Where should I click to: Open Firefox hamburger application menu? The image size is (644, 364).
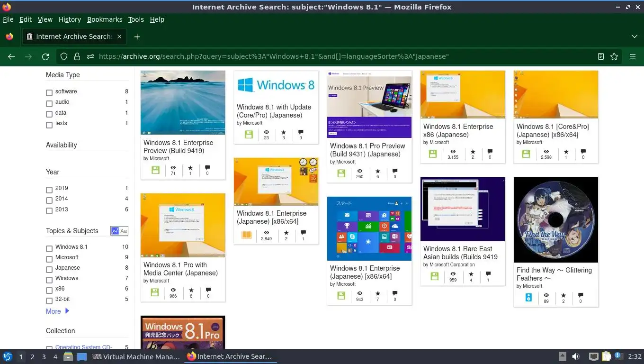tap(633, 56)
